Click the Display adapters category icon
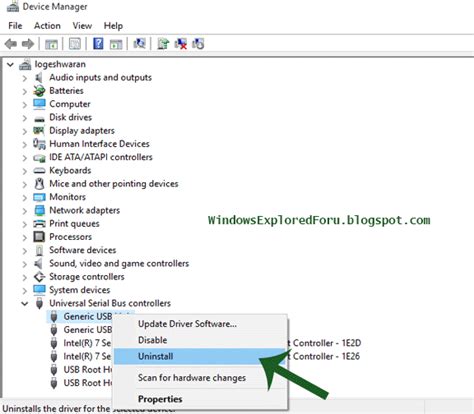474x414 pixels. (39, 131)
